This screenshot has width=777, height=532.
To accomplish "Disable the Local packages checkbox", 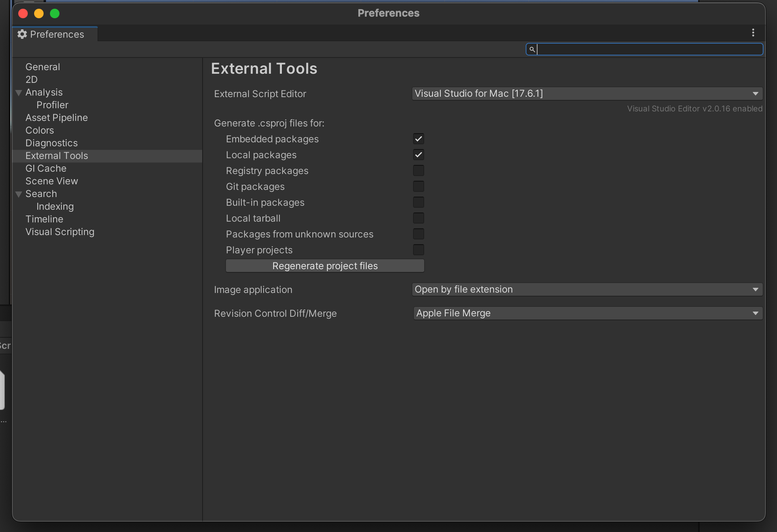I will point(418,155).
